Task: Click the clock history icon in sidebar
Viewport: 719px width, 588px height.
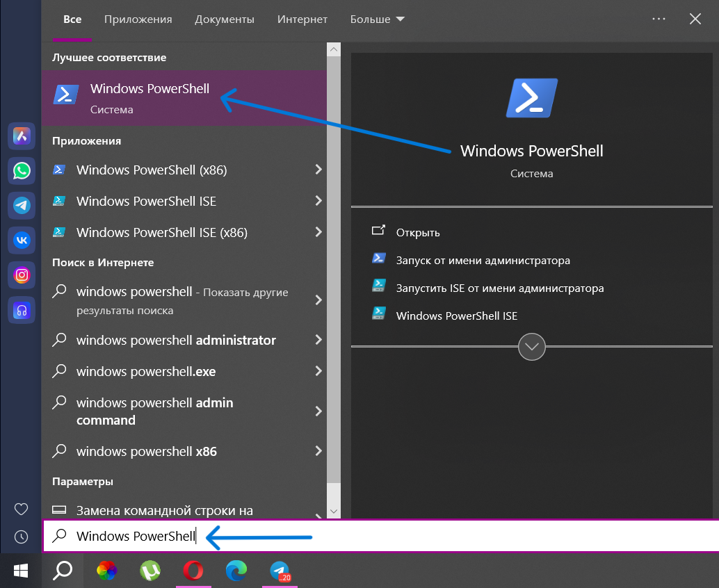Action: point(21,537)
